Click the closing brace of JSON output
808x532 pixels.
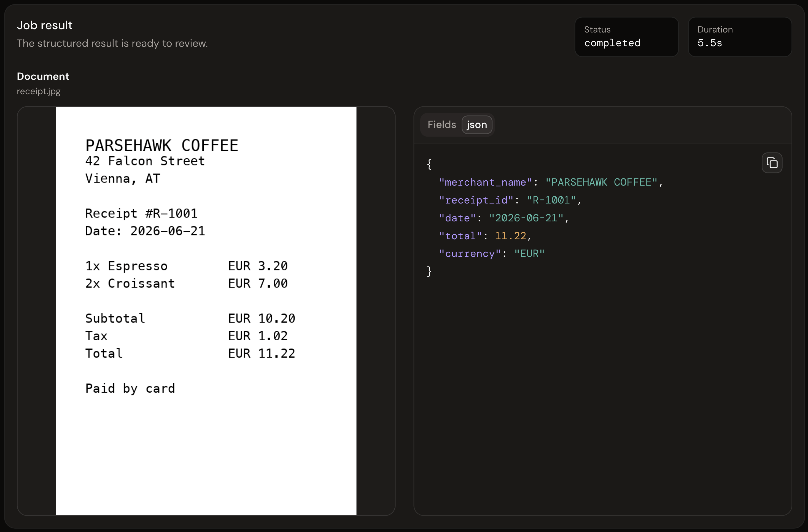(429, 272)
